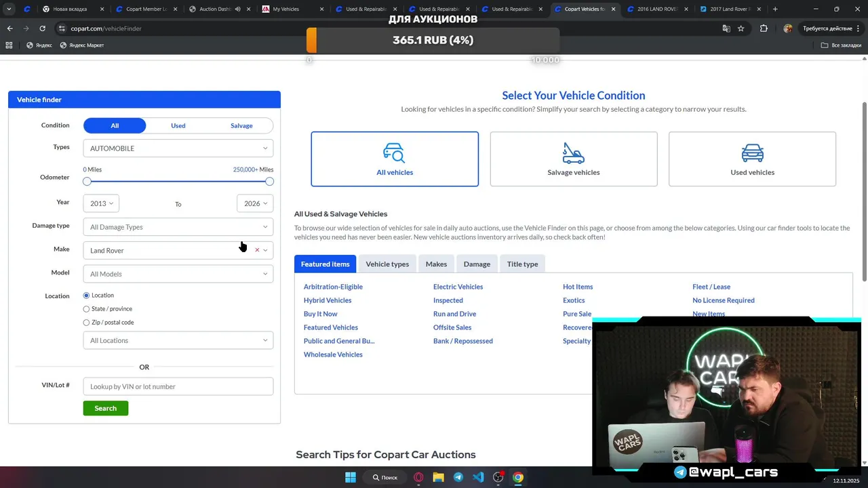Viewport: 868px width, 488px height.
Task: Click the Salvage vehicles tow icon
Action: tap(573, 152)
